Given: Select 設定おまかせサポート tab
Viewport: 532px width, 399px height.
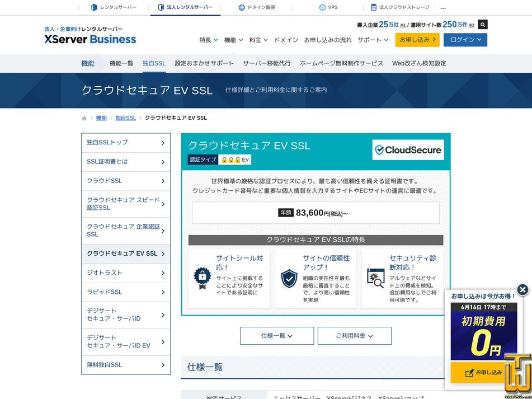Looking at the screenshot, I should [204, 63].
